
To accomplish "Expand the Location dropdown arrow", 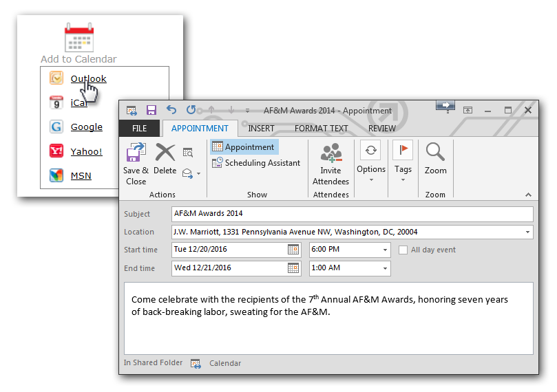I will [527, 232].
